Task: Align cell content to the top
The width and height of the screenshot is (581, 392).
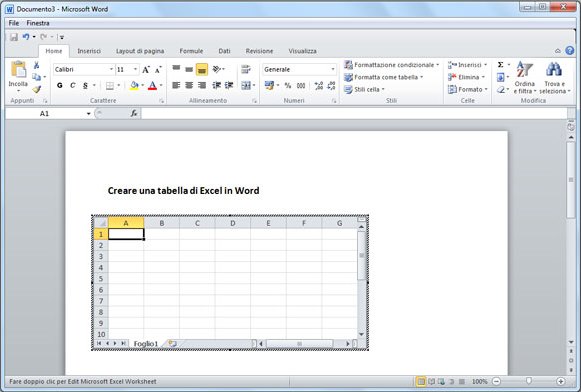Action: pos(176,68)
